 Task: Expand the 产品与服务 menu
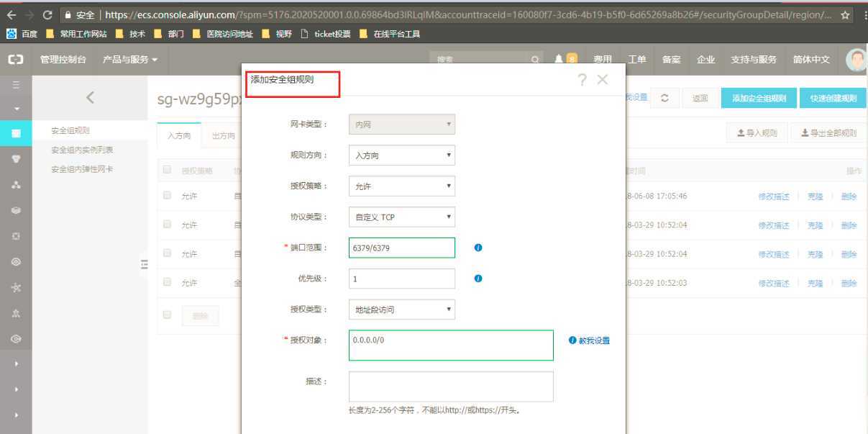(130, 60)
